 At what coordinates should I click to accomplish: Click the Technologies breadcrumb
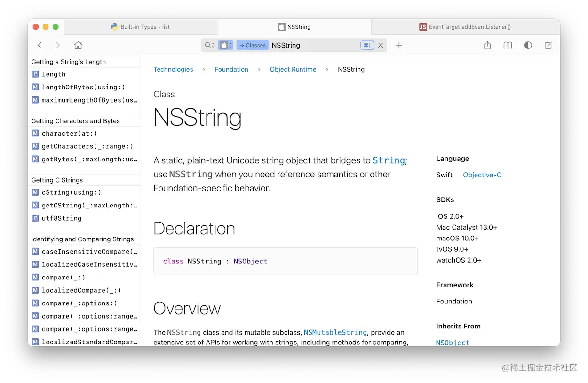click(x=173, y=69)
